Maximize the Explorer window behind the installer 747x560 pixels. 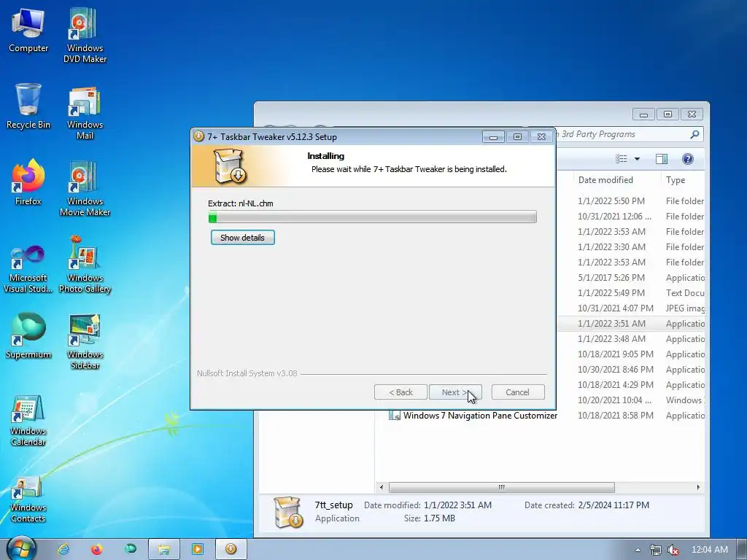668,114
